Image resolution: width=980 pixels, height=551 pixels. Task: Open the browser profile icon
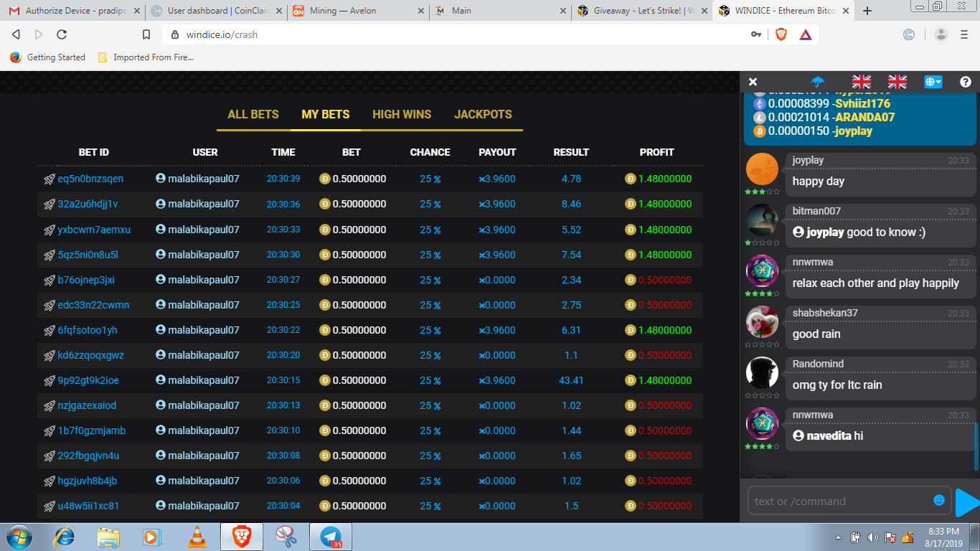pos(941,34)
